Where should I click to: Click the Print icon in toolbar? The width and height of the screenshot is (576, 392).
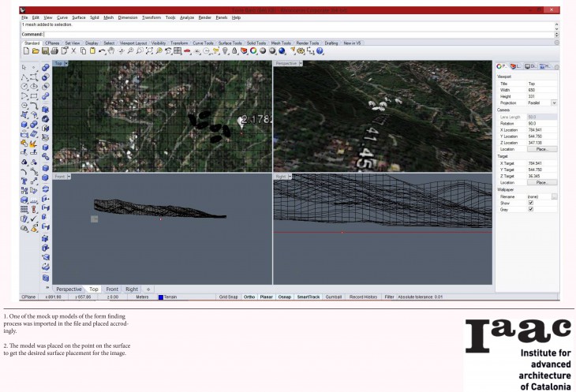[x=54, y=51]
